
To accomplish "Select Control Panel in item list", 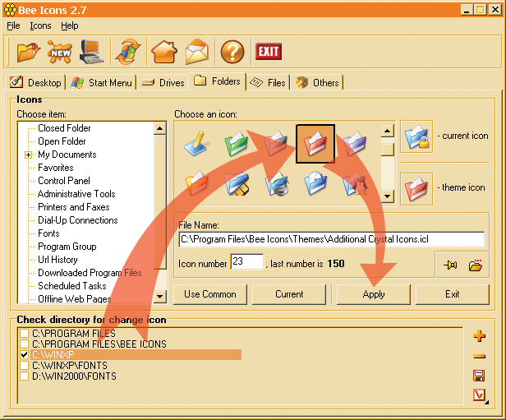I will 64,181.
